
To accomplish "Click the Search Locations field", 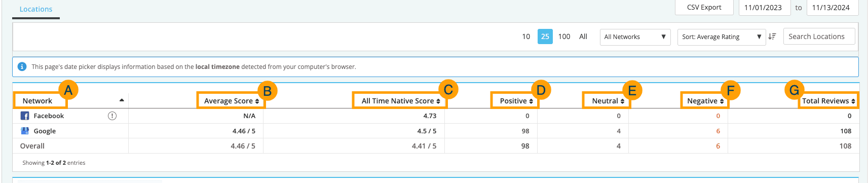I will (819, 36).
